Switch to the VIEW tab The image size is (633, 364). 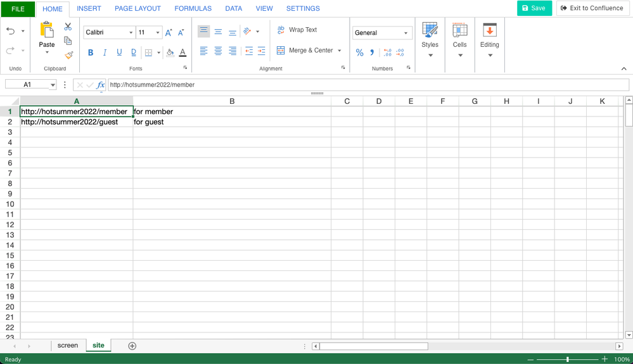(264, 8)
